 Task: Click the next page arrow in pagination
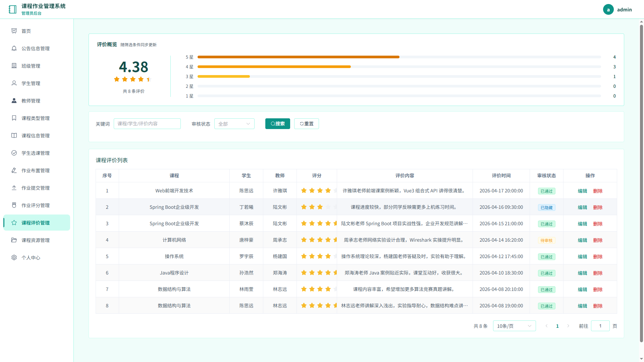[x=568, y=326]
